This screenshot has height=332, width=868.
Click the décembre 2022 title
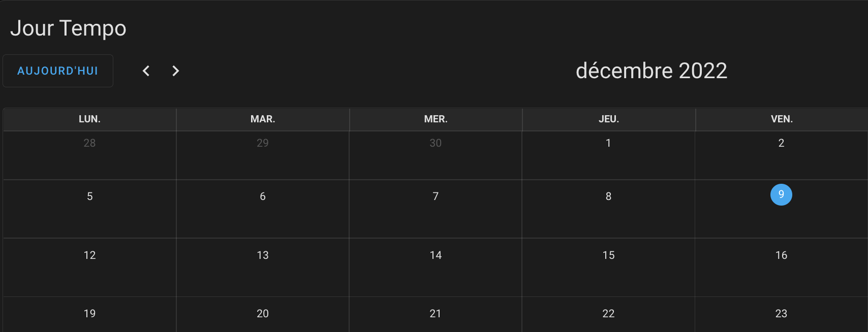click(651, 71)
